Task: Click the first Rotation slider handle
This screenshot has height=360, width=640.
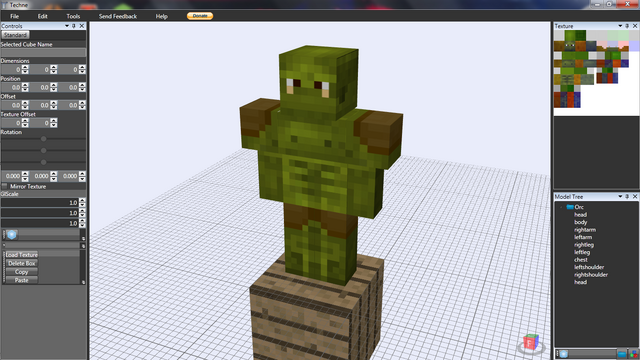Action: pos(43,139)
